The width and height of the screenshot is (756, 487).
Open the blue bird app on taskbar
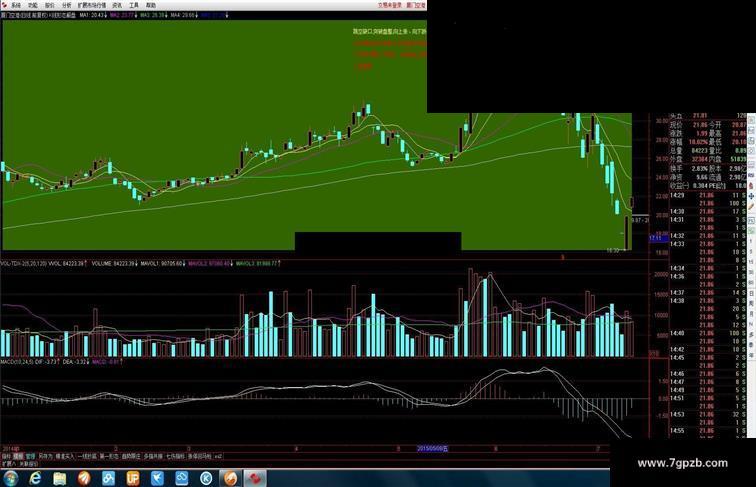point(157,478)
